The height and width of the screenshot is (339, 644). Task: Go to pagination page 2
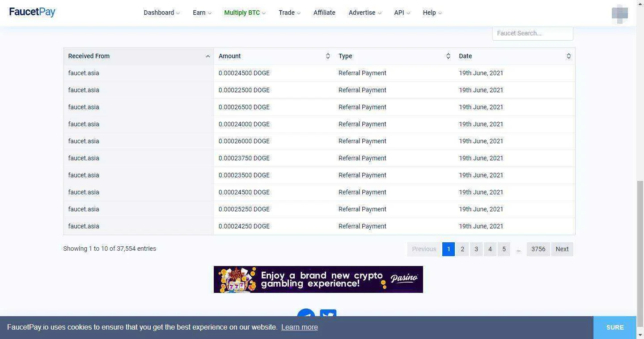coord(462,249)
